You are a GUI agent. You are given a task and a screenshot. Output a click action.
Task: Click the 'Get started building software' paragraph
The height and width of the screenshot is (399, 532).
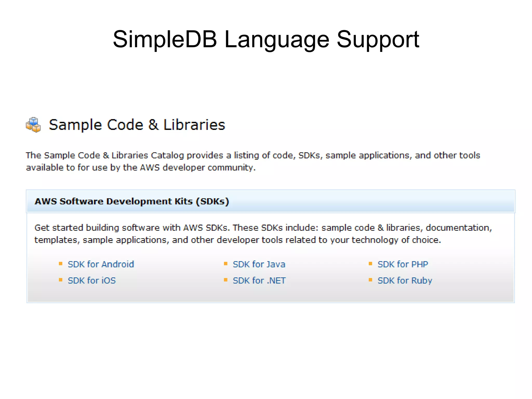coord(263,234)
